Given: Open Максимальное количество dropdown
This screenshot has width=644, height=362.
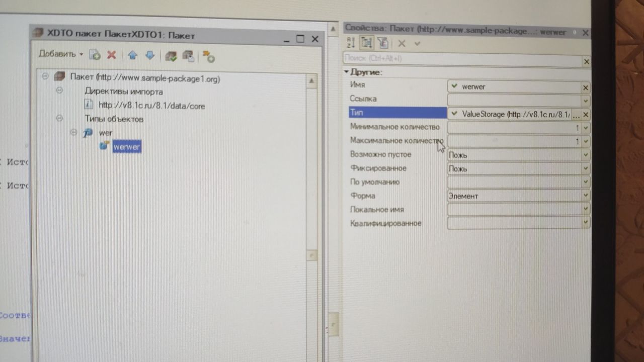Looking at the screenshot, I should pos(586,142).
